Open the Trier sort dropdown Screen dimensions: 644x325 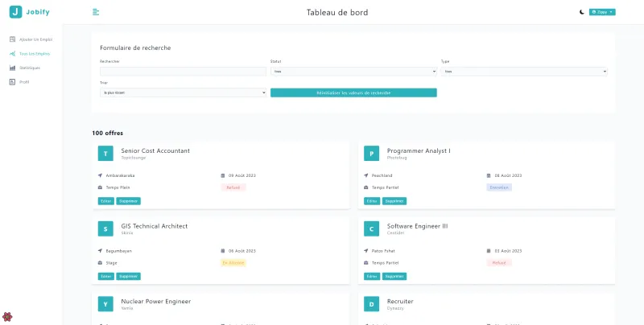(x=183, y=93)
